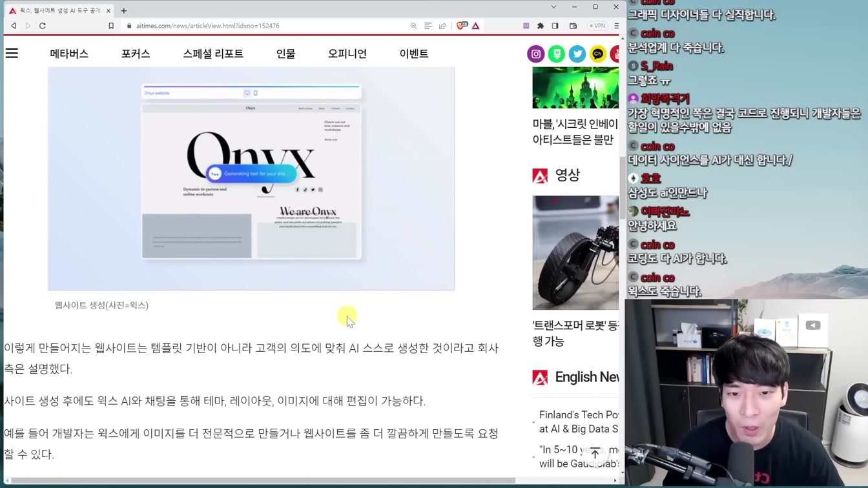Screen dimensions: 868x488
Task: Open the Naver Post green icon
Action: click(557, 54)
